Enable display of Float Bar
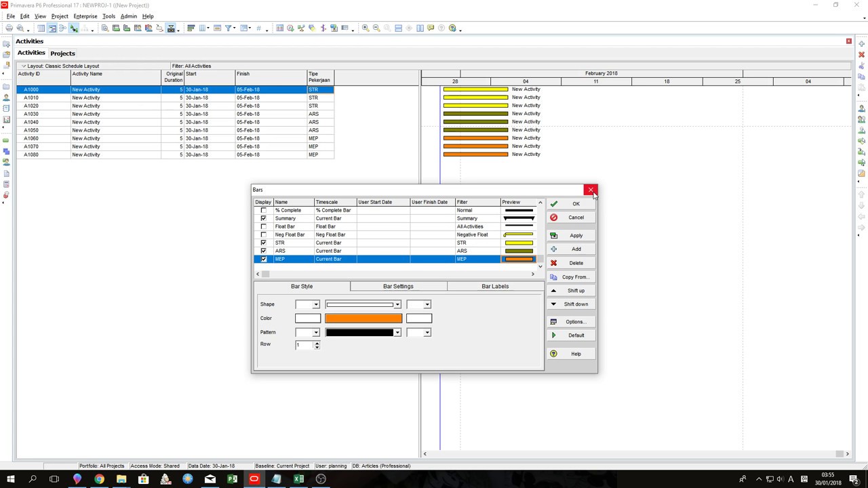The height and width of the screenshot is (488, 868). [263, 226]
